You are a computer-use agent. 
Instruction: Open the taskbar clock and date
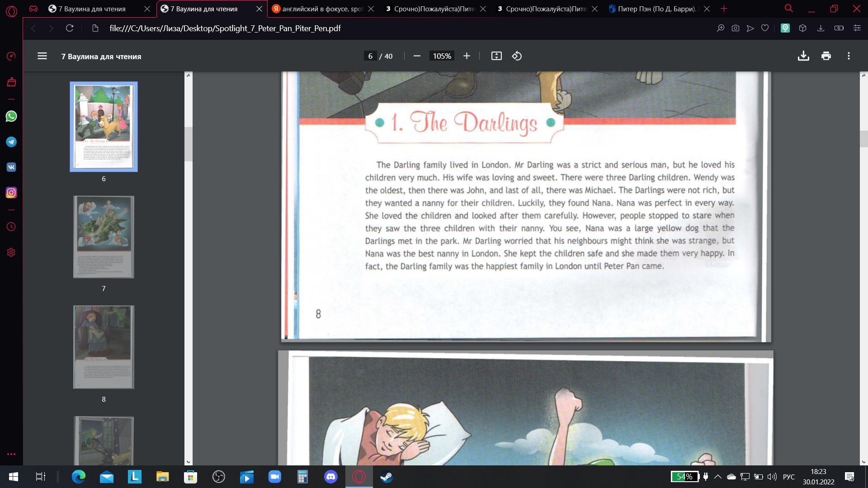point(818,477)
